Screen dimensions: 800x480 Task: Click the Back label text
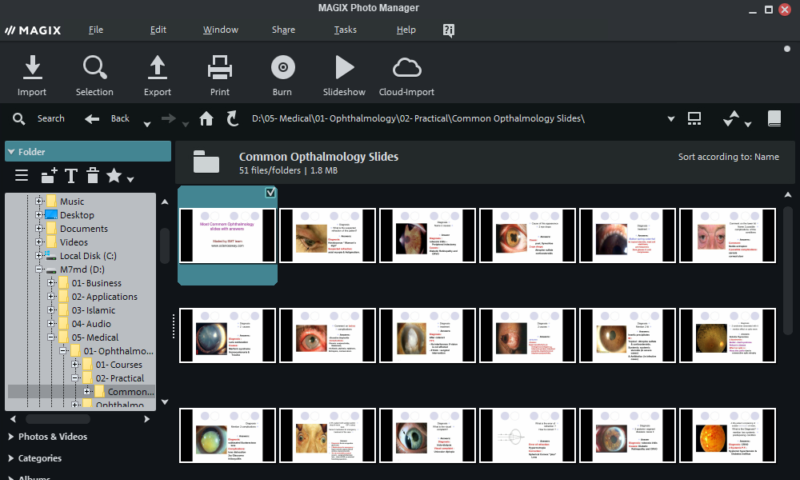click(x=120, y=119)
